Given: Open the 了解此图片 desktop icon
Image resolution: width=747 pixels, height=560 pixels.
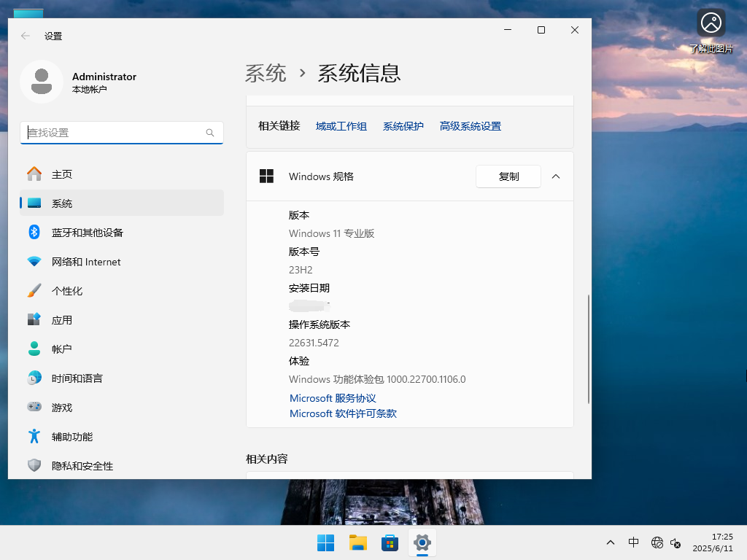Looking at the screenshot, I should pos(711,30).
